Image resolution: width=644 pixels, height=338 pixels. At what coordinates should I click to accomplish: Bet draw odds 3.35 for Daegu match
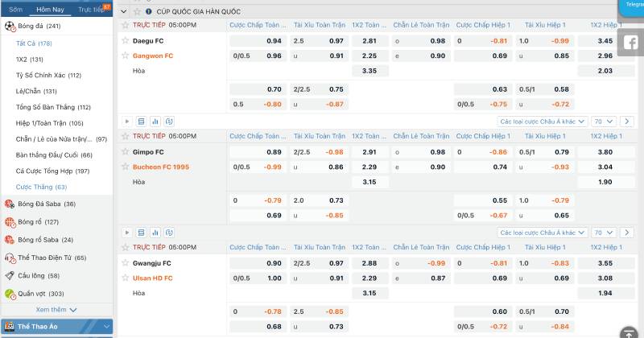(369, 71)
